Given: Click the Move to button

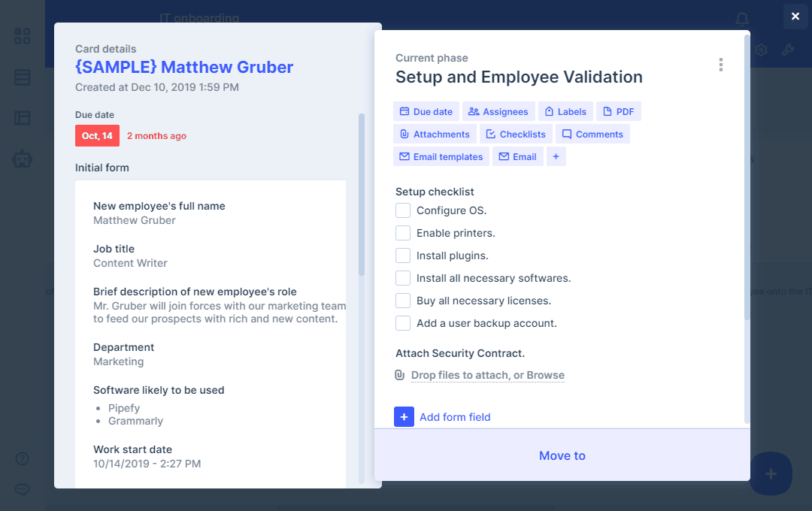Looking at the screenshot, I should (562, 455).
